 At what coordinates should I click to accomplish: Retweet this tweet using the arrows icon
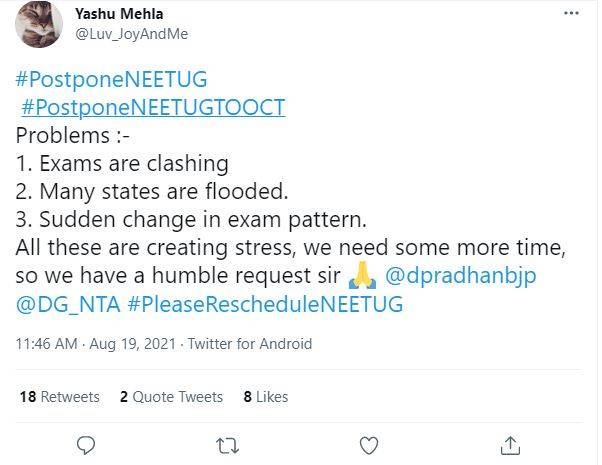[227, 443]
